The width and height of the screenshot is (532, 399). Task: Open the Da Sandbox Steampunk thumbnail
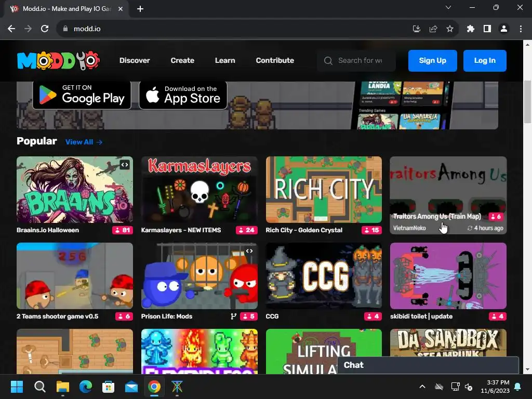[448, 343]
